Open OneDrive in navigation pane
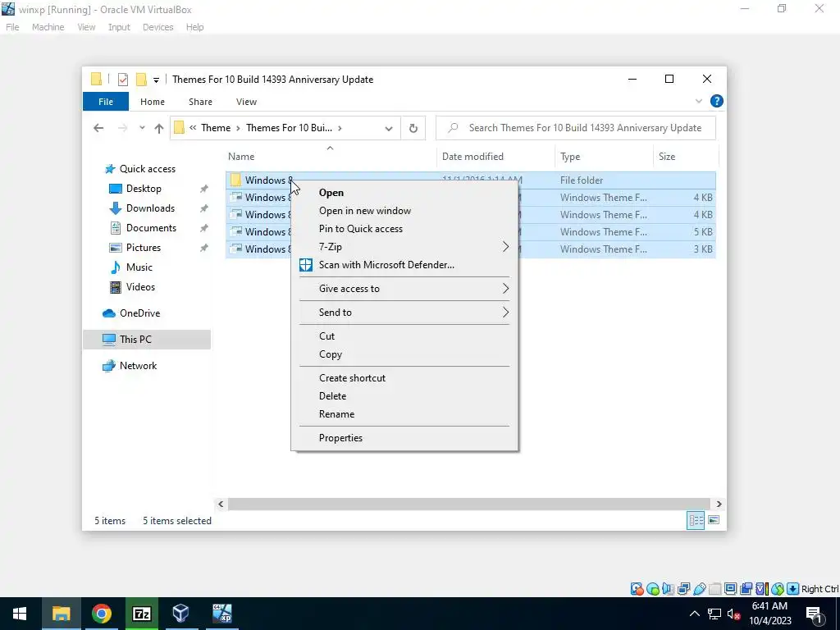Viewport: 840px width, 630px height. click(x=139, y=313)
